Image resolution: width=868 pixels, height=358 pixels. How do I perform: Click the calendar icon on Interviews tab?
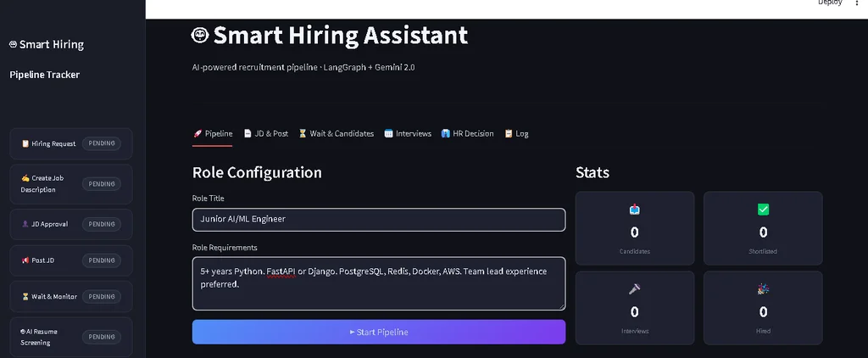pyautogui.click(x=388, y=133)
